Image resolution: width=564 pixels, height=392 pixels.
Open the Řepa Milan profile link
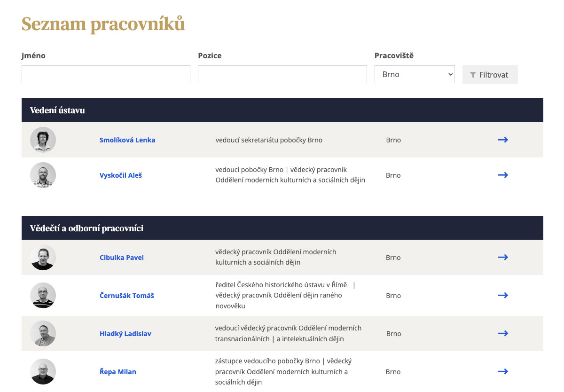[118, 372]
